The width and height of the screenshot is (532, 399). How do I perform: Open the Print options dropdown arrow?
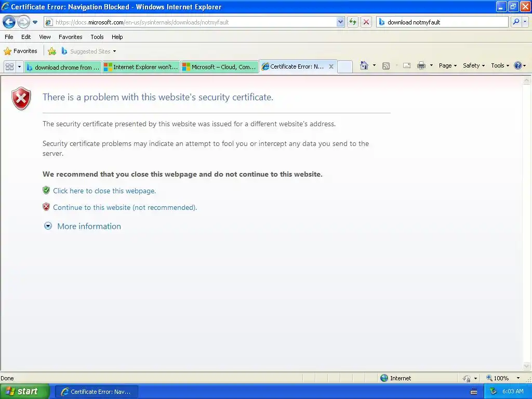(x=431, y=65)
